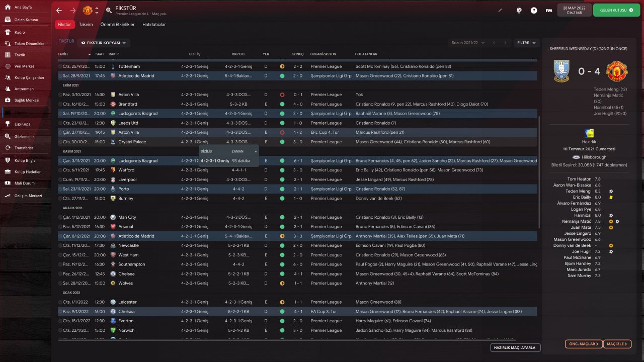Tick the circle on the Man City row

tap(60, 217)
